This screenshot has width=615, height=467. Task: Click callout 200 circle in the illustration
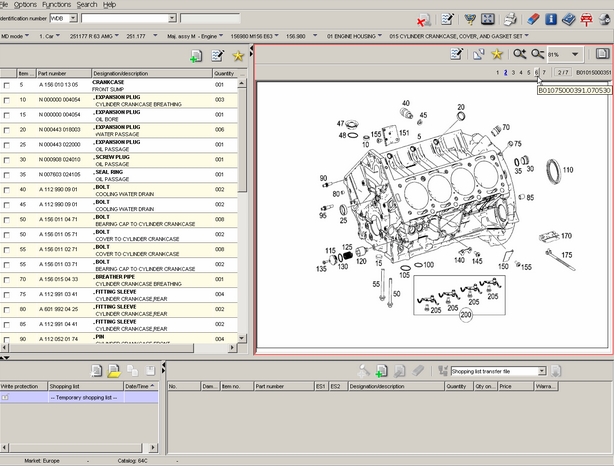(x=466, y=314)
